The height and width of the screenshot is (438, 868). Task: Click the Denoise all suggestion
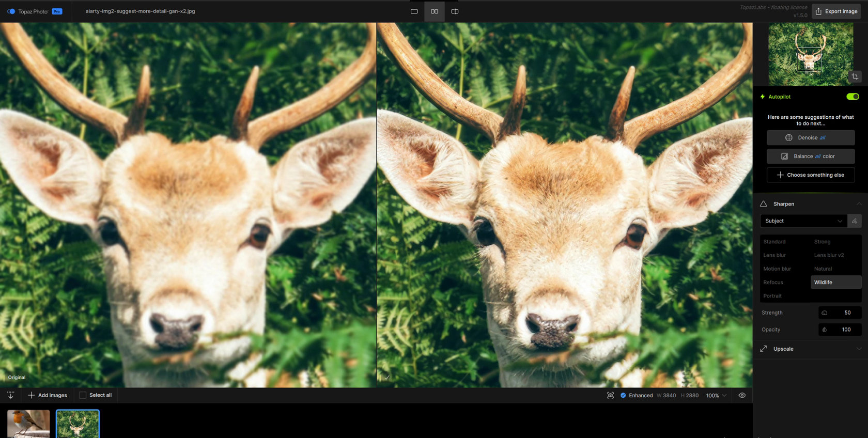811,138
